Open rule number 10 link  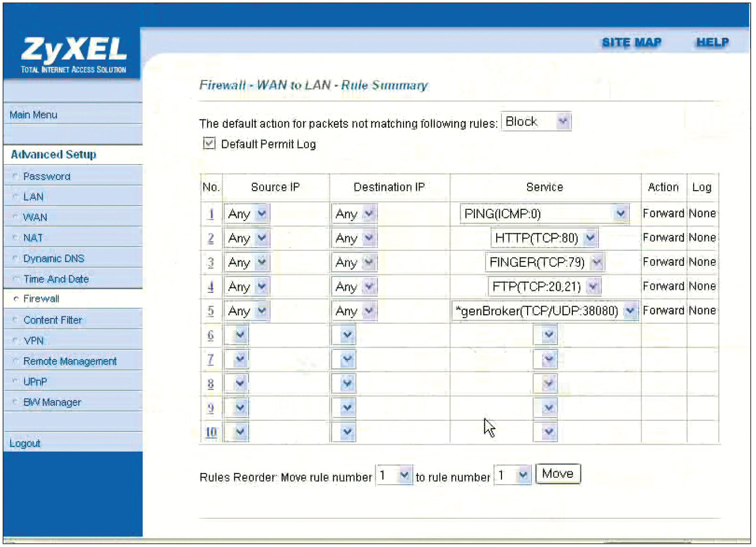211,432
